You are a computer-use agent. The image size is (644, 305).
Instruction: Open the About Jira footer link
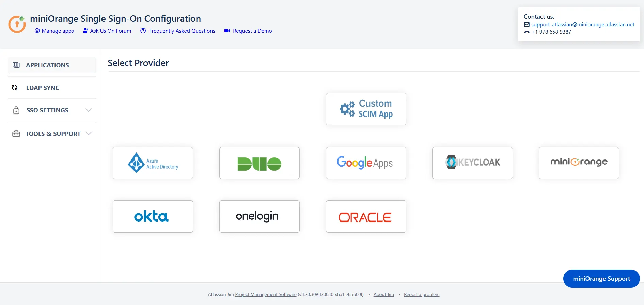tap(384, 295)
